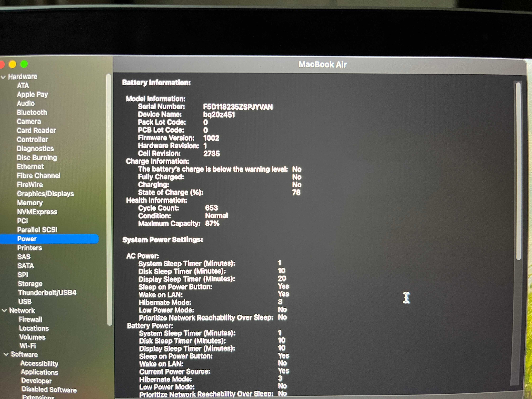Select FireWire in the sidebar
The width and height of the screenshot is (532, 399).
(x=30, y=185)
